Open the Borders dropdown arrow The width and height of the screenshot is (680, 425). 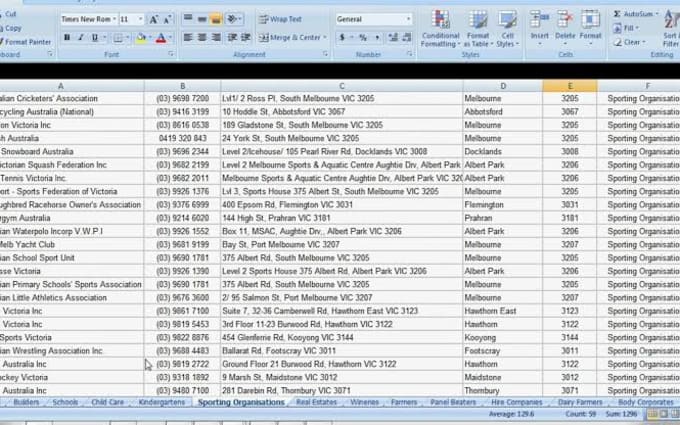coord(127,38)
